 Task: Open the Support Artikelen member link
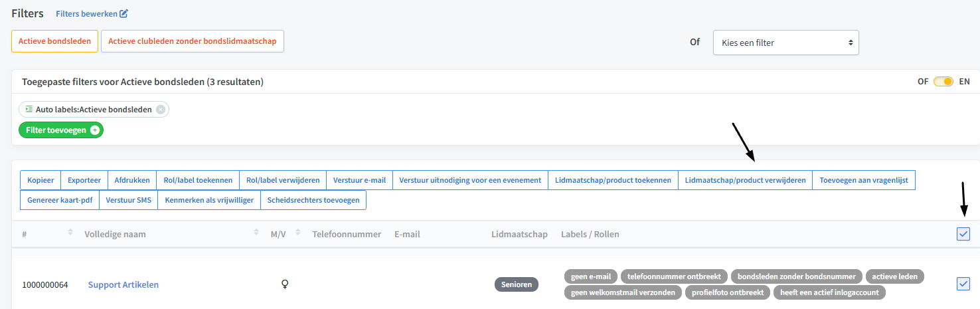(123, 284)
